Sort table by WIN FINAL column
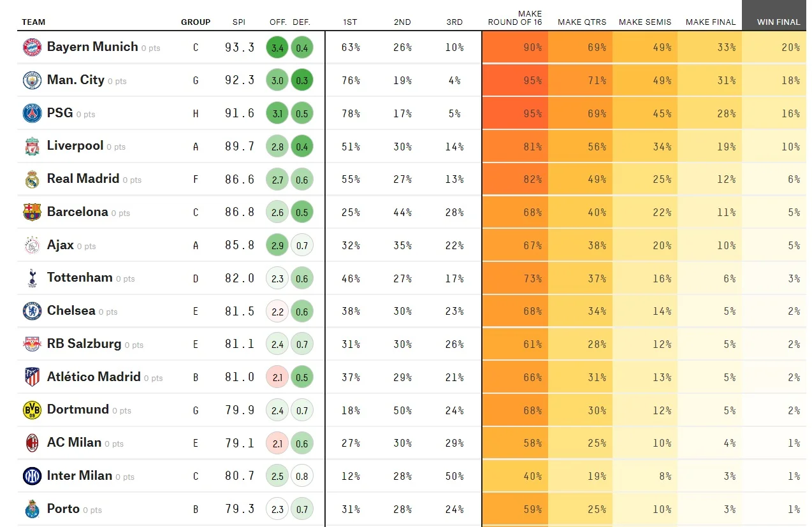This screenshot has width=812, height=527. tap(778, 22)
